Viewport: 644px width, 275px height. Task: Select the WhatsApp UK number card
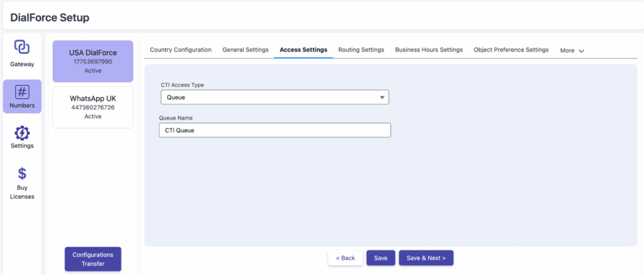pyautogui.click(x=92, y=107)
